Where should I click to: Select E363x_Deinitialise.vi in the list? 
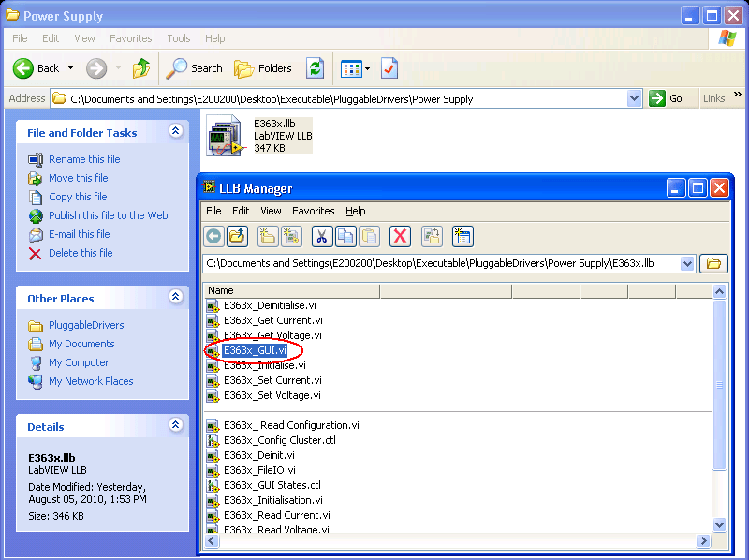pyautogui.click(x=270, y=305)
